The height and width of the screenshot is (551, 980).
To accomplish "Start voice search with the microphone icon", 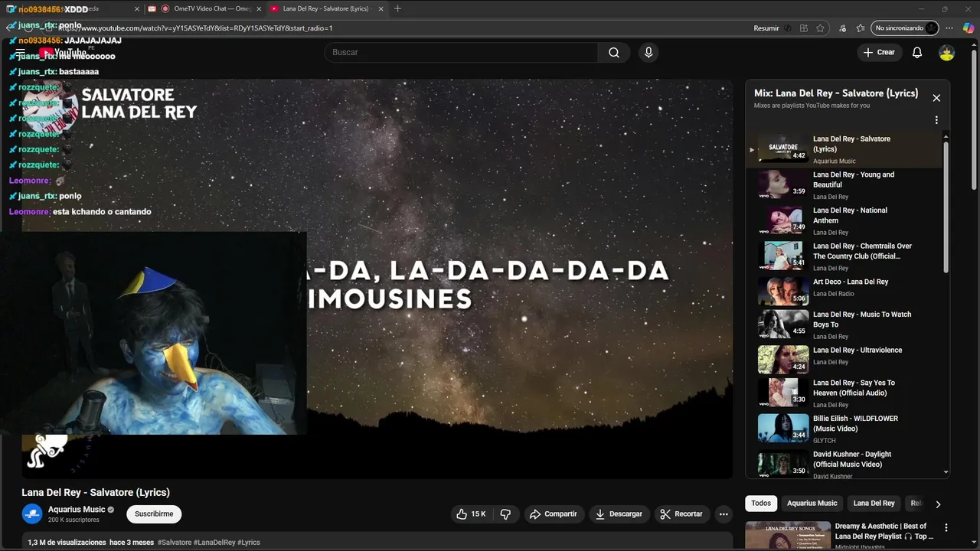I will pyautogui.click(x=648, y=52).
